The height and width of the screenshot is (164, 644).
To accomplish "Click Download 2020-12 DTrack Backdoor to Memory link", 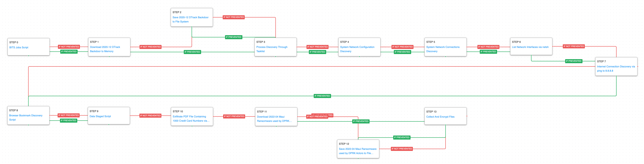I will (x=105, y=47).
